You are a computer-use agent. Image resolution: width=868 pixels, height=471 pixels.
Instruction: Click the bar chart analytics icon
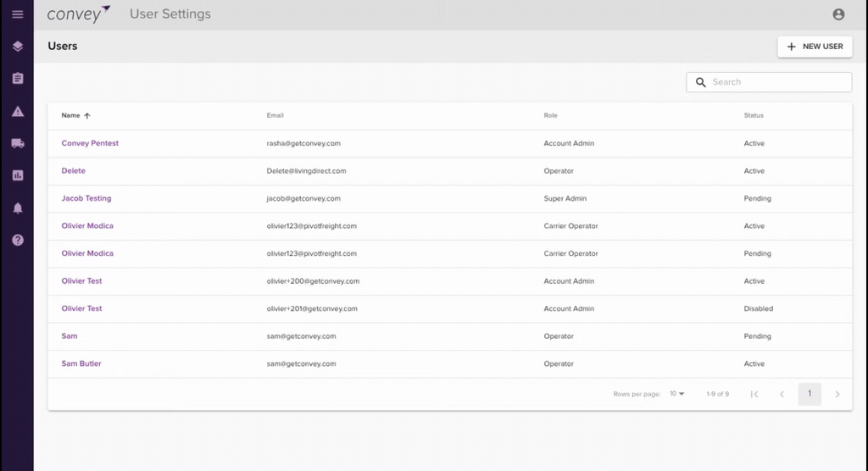18,175
